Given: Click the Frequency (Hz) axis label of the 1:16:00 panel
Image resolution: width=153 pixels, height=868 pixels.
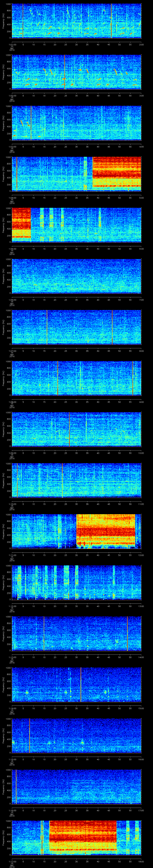Looking at the screenshot, I should click(3, 786).
